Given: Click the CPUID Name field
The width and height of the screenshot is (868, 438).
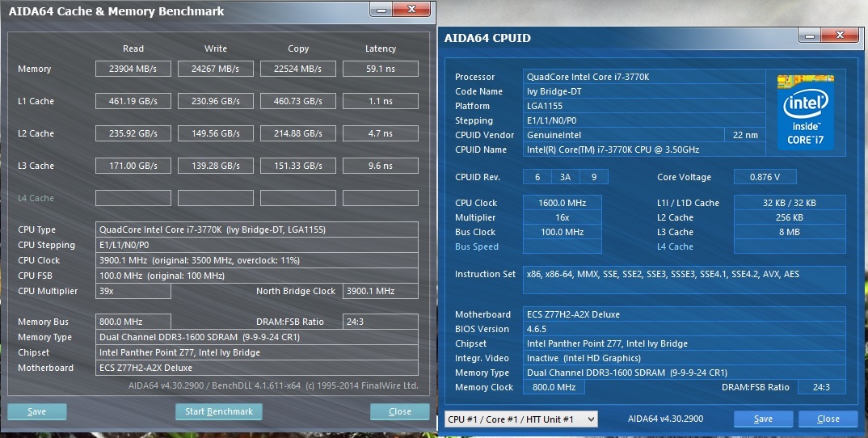Looking at the screenshot, I should pyautogui.click(x=644, y=150).
